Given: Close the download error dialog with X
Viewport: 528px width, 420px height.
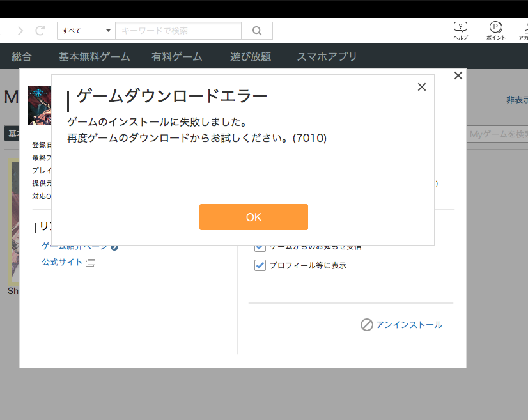Looking at the screenshot, I should pyautogui.click(x=421, y=87).
